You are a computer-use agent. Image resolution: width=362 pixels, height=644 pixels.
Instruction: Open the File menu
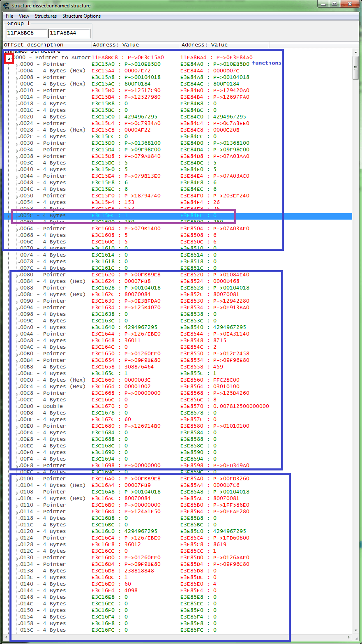coord(9,16)
